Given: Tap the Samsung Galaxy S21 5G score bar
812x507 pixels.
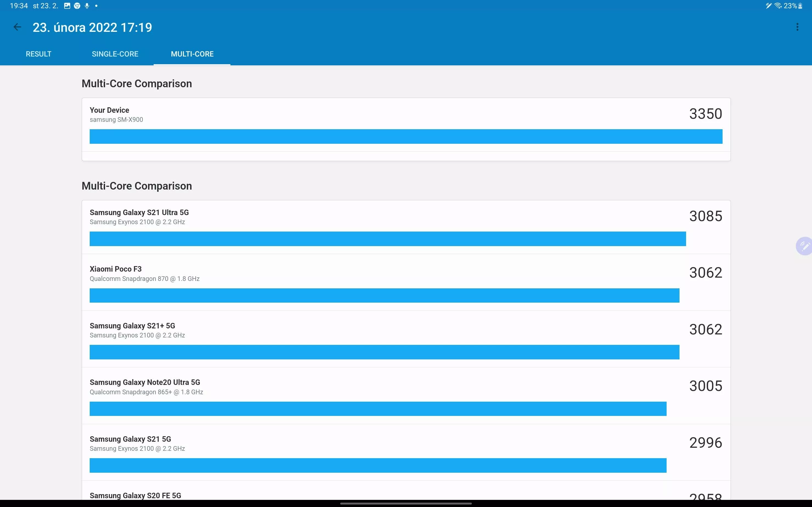Looking at the screenshot, I should 378,465.
